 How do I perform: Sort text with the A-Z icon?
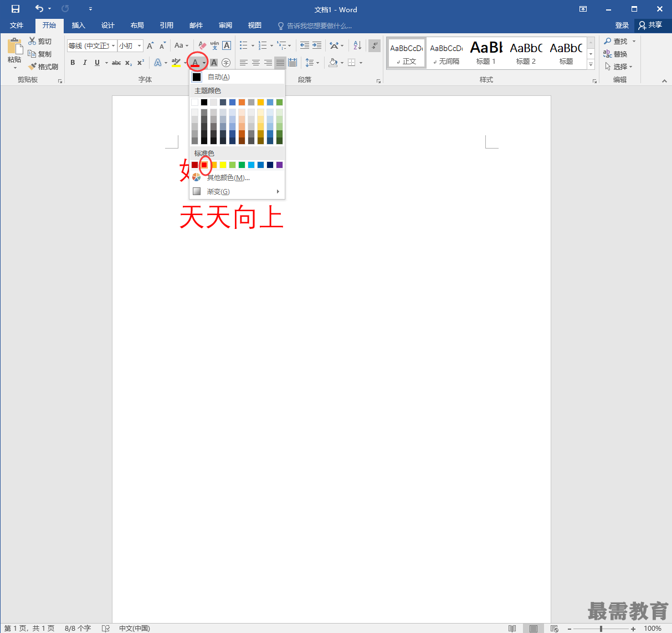tap(357, 45)
